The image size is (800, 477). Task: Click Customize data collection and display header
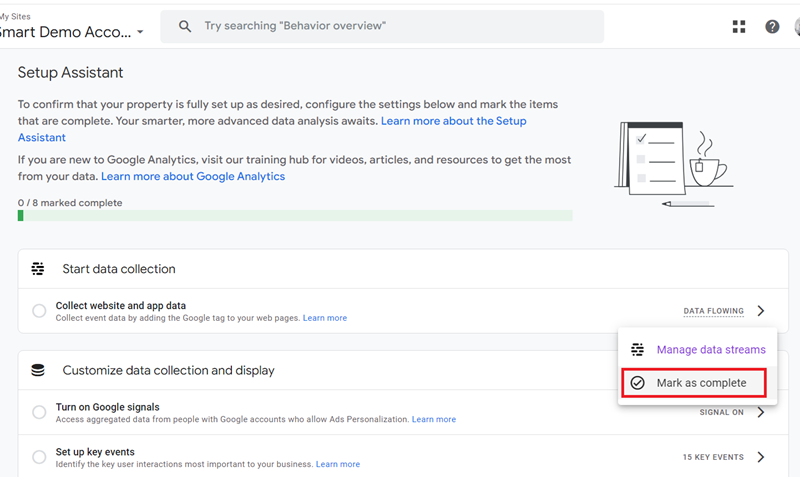coord(168,370)
